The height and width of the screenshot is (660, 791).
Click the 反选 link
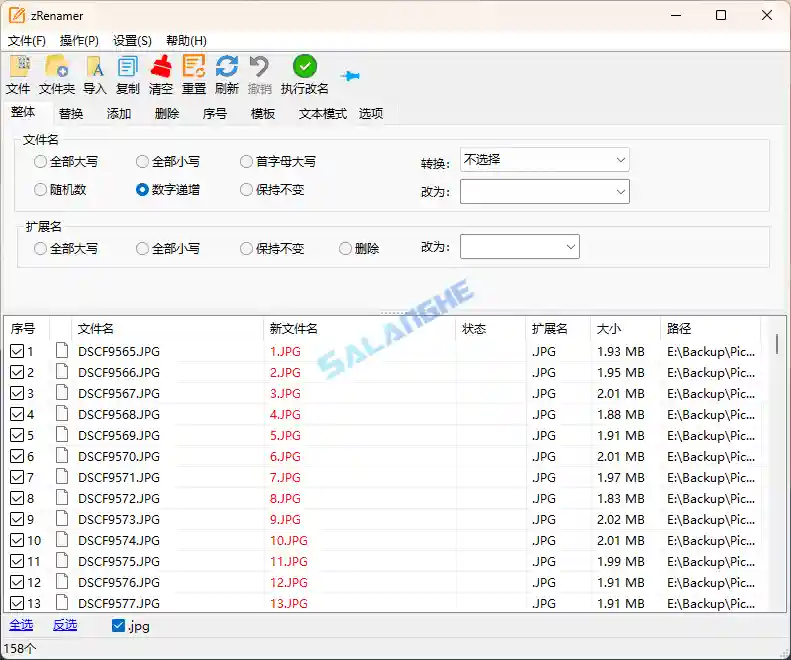pos(65,625)
